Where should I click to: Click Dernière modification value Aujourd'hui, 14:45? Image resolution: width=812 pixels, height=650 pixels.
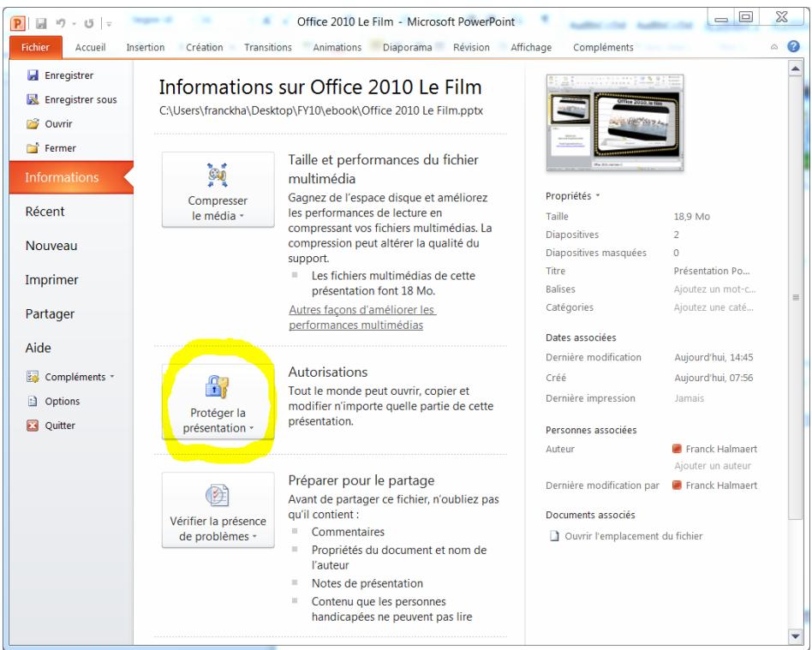713,357
